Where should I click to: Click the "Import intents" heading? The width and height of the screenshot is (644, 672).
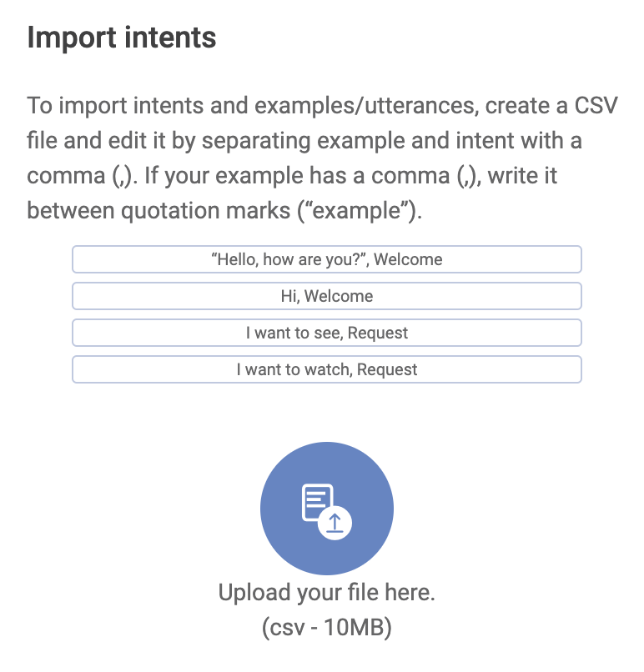tap(122, 38)
